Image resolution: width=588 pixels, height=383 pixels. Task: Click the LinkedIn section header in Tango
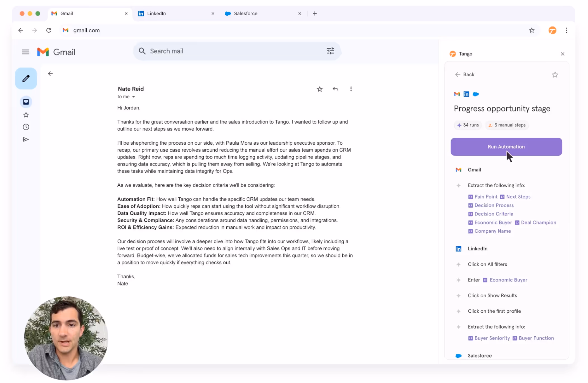[477, 249]
